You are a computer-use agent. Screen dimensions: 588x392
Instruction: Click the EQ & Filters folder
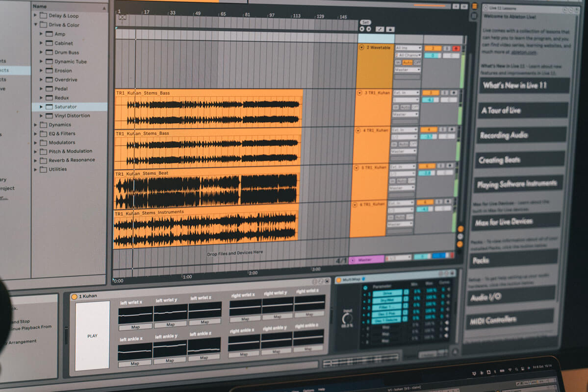62,133
